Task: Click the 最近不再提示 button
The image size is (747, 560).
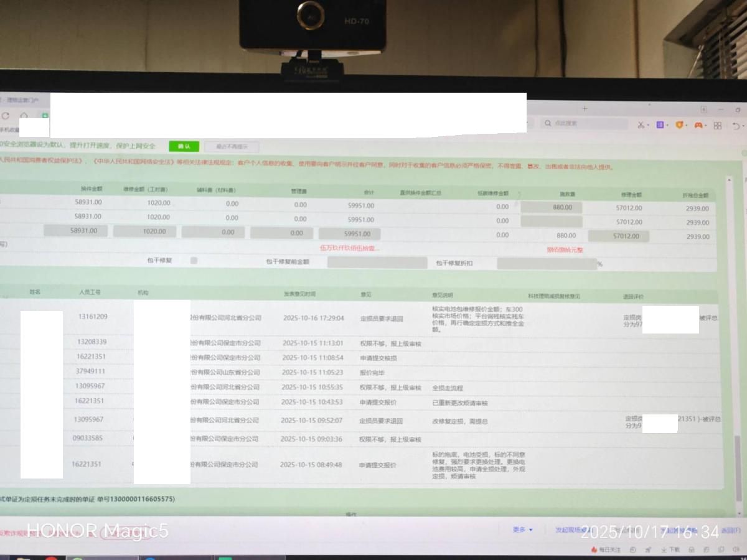Action: point(232,147)
